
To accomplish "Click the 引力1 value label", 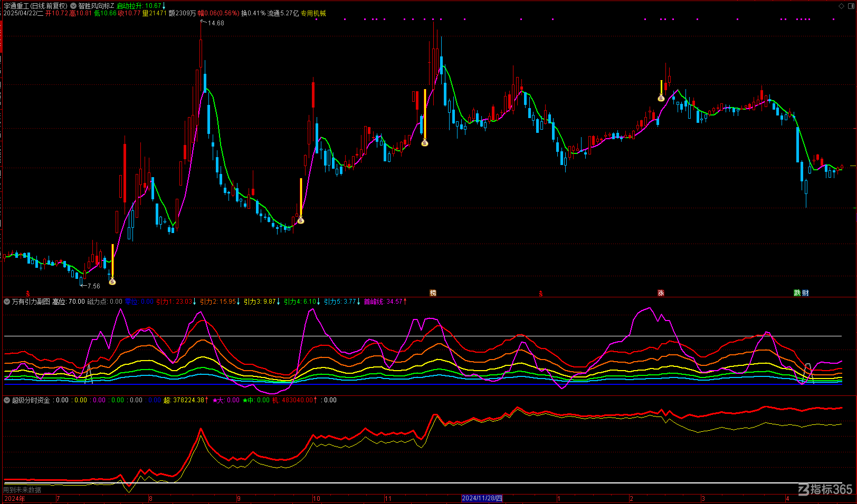I will [176, 302].
